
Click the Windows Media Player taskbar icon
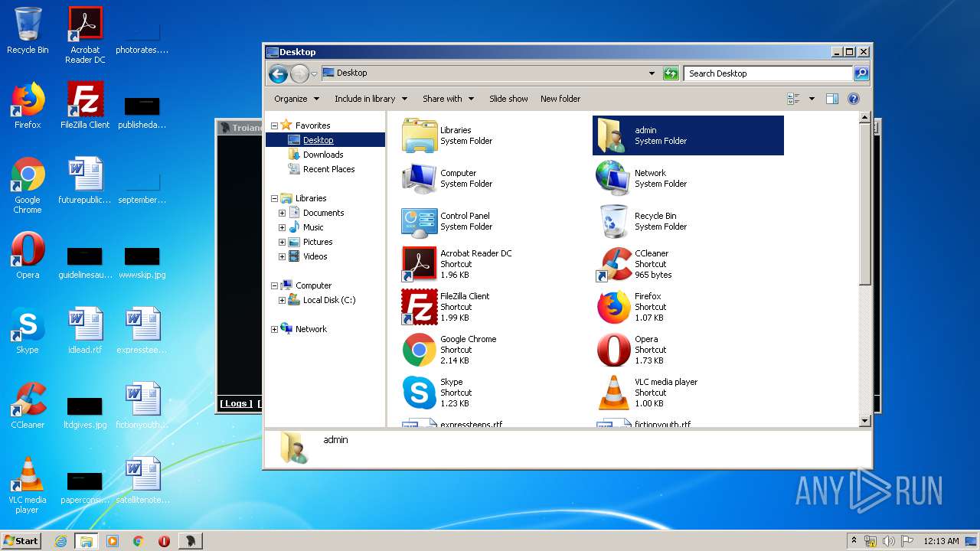click(113, 541)
